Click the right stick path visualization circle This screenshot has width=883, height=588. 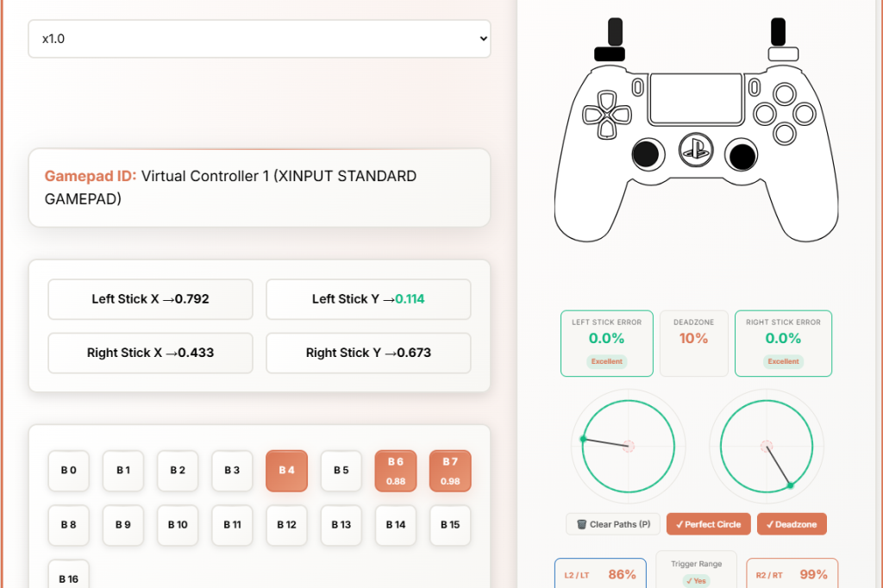coord(766,446)
